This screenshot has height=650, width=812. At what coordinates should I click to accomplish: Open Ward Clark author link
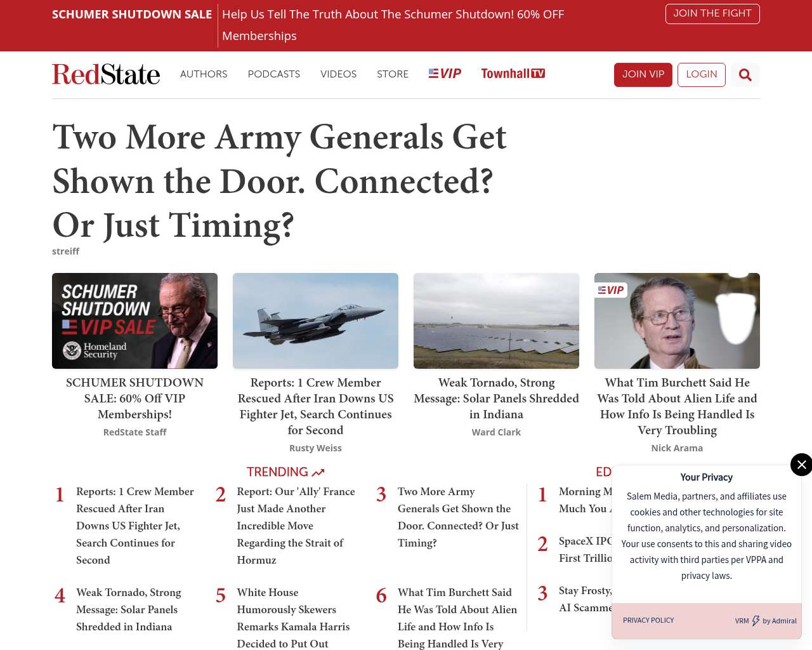(496, 432)
